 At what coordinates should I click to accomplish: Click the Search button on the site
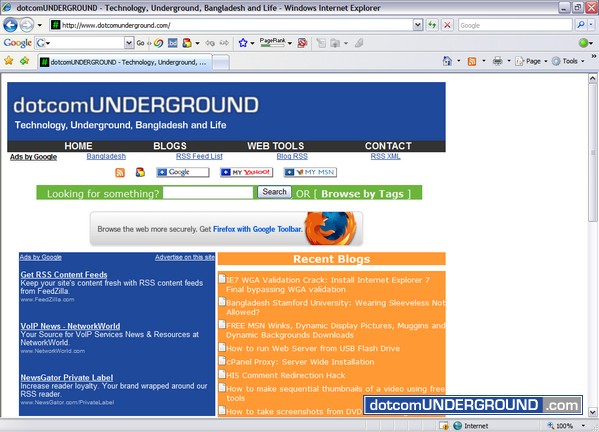pyautogui.click(x=274, y=192)
